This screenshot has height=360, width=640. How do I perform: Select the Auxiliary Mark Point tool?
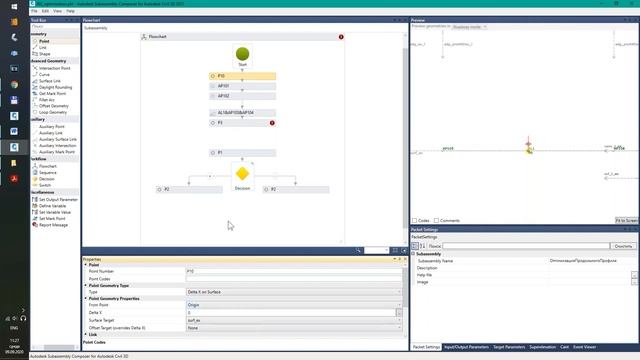57,152
